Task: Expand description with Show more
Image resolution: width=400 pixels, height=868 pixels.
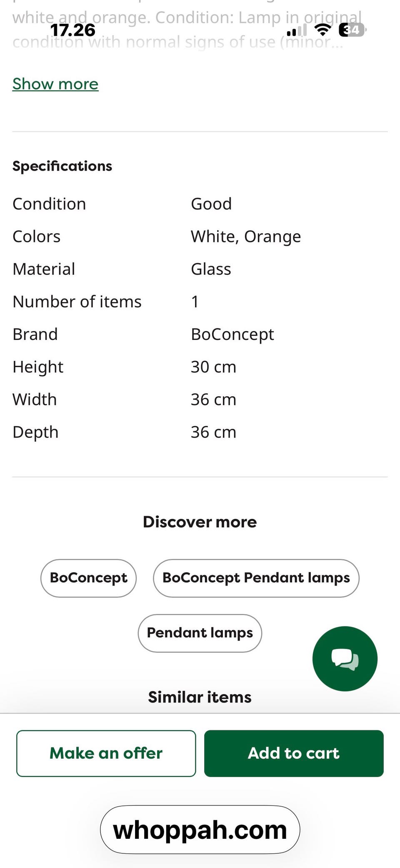Action: tap(55, 84)
